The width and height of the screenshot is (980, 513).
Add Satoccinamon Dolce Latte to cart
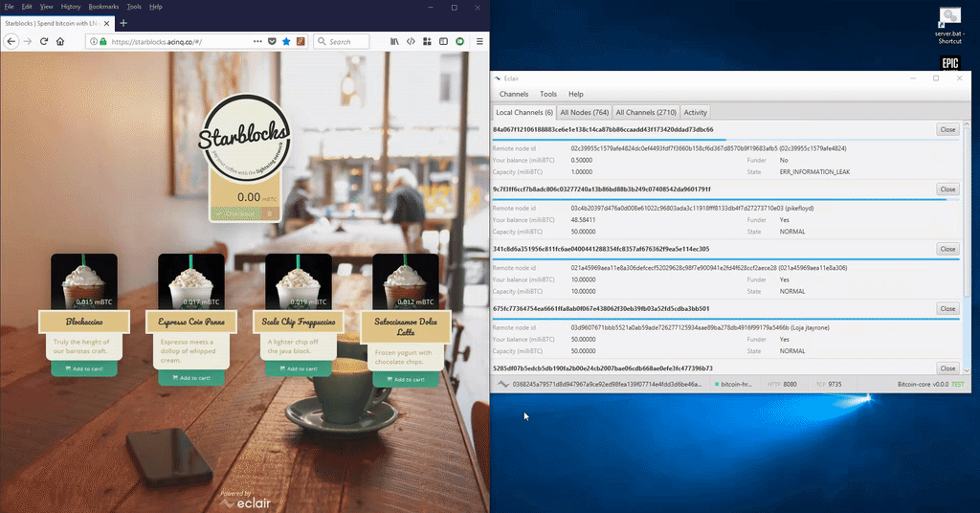point(406,379)
